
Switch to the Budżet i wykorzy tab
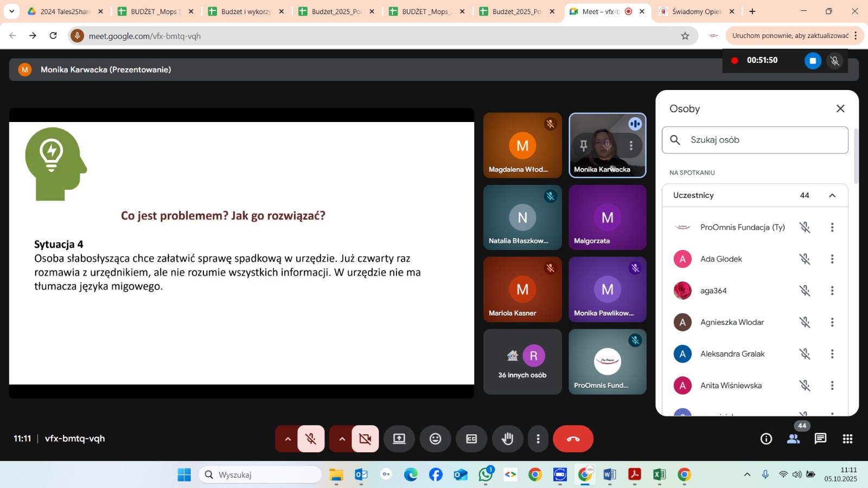[245, 11]
